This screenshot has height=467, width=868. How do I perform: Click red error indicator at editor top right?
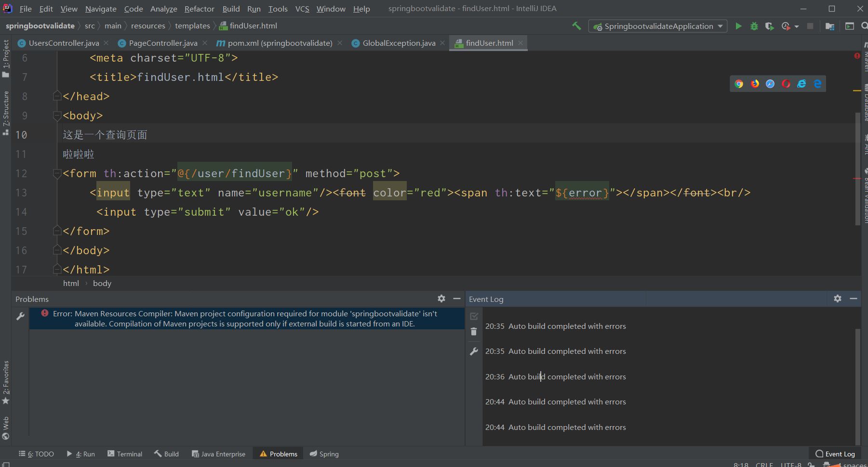point(857,56)
